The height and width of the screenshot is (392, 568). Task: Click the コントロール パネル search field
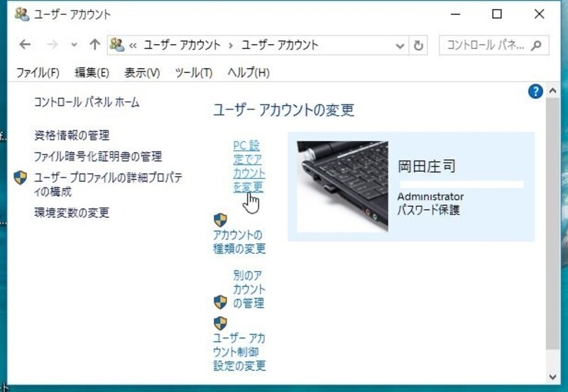[485, 45]
